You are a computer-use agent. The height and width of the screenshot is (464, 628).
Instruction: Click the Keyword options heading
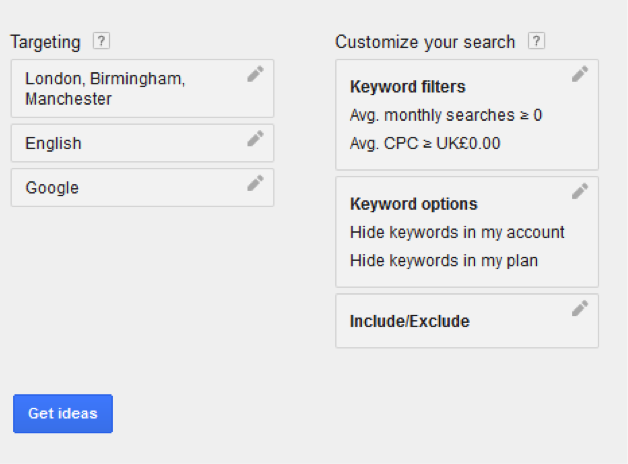coord(414,204)
